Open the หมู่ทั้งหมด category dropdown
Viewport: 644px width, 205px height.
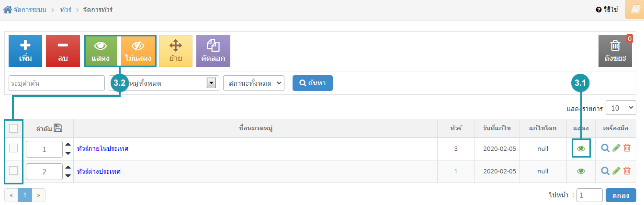(x=164, y=83)
